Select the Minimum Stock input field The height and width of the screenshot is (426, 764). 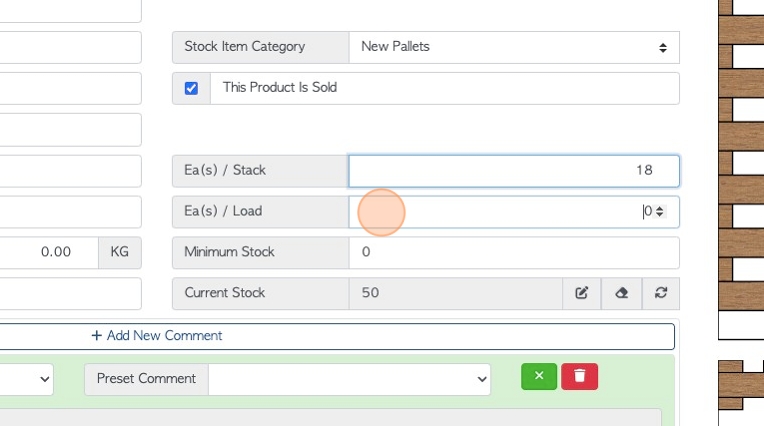[514, 252]
